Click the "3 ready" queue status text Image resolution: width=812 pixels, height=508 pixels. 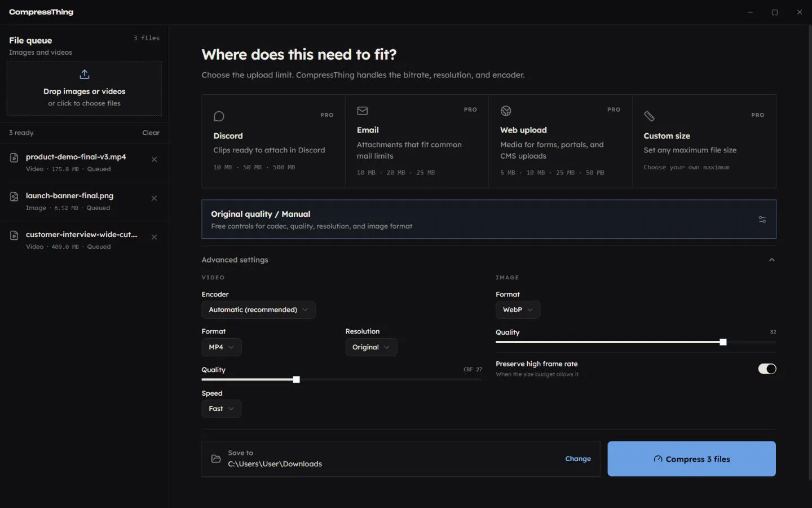coord(21,133)
